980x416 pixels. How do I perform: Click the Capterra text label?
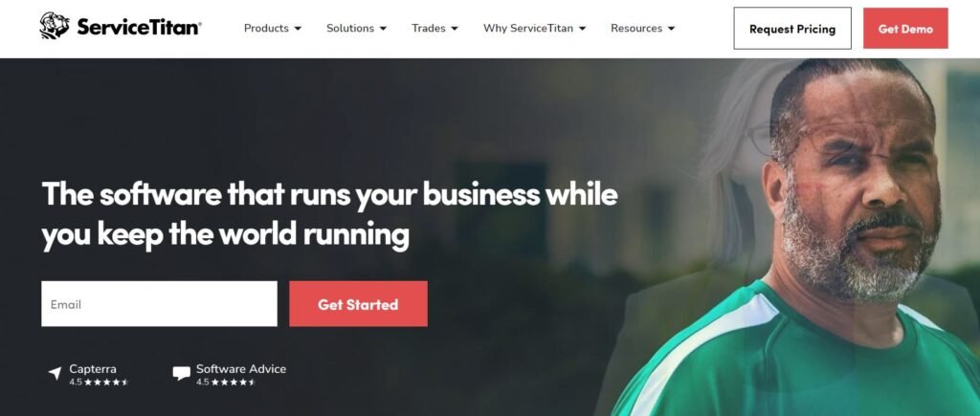(x=93, y=368)
